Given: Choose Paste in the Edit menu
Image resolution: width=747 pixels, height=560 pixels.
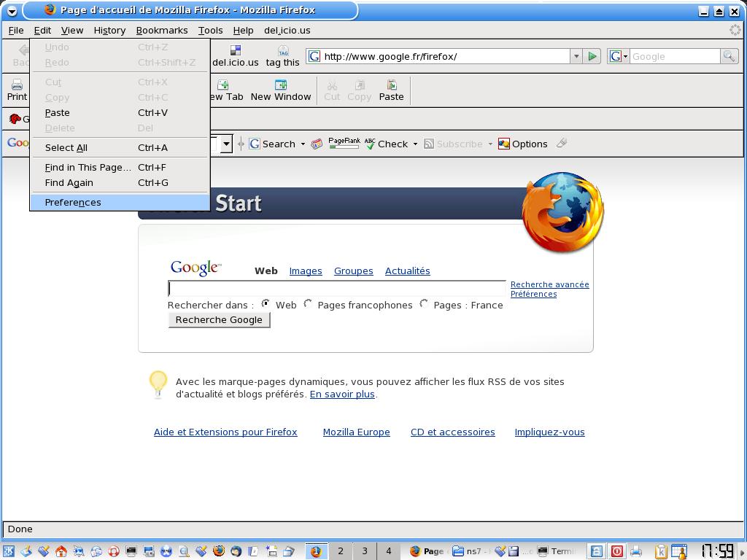Looking at the screenshot, I should coord(120,113).
